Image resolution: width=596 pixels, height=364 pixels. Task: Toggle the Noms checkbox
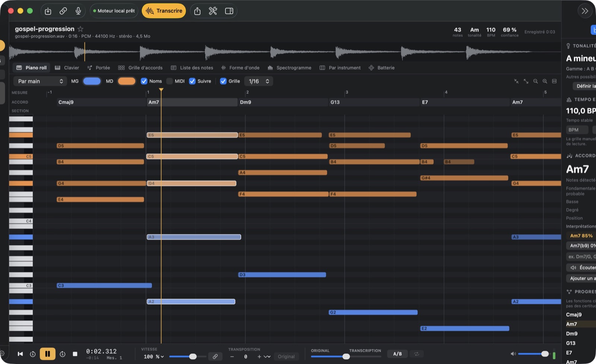144,81
